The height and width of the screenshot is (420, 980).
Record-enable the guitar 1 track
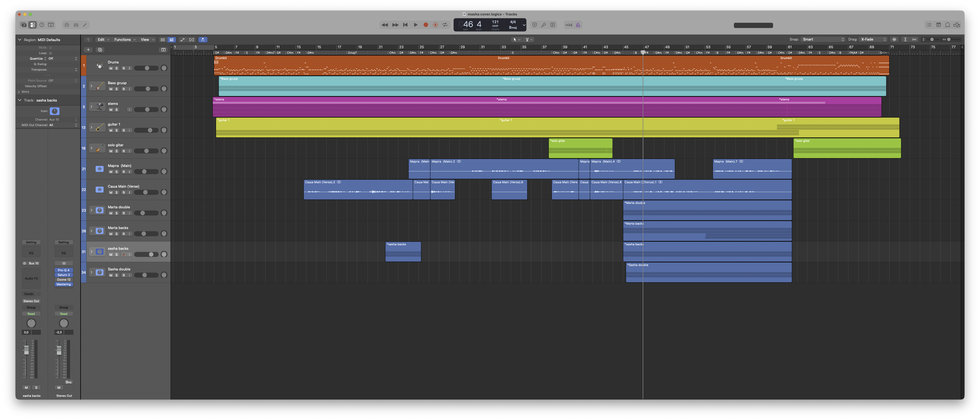[x=124, y=131]
